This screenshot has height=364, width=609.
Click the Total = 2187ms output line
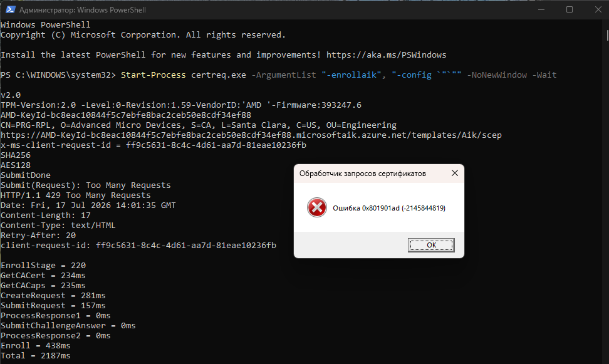click(x=35, y=356)
